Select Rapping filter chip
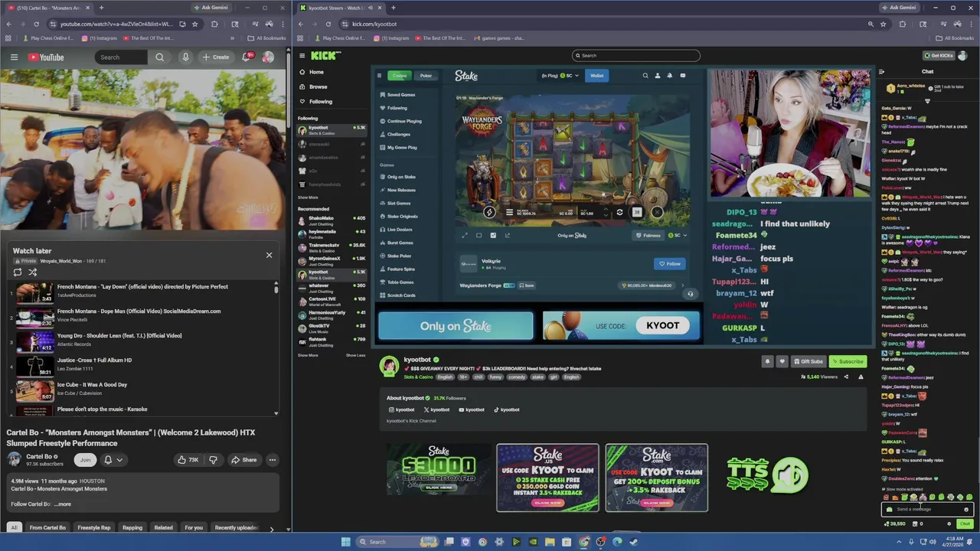The height and width of the screenshot is (551, 980). coord(132,527)
